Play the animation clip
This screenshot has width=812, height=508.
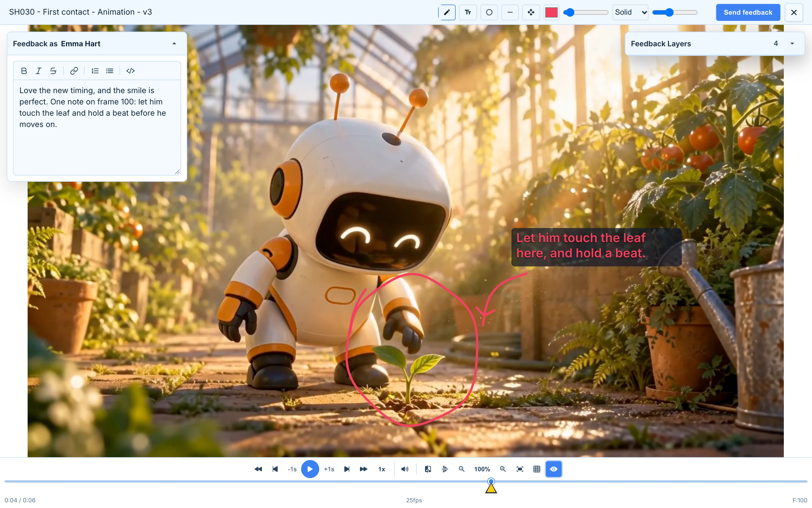pyautogui.click(x=310, y=469)
